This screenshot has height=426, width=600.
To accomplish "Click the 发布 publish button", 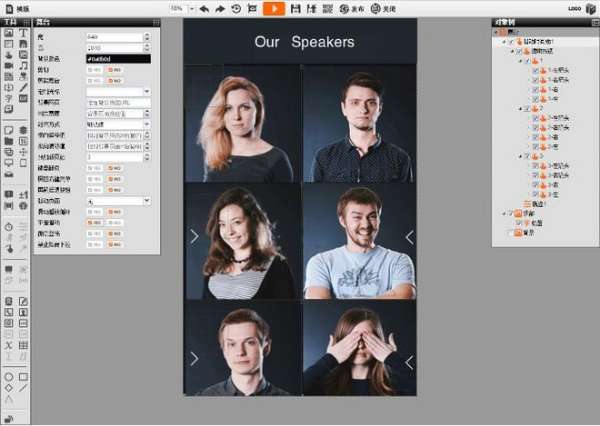I will coord(352,8).
